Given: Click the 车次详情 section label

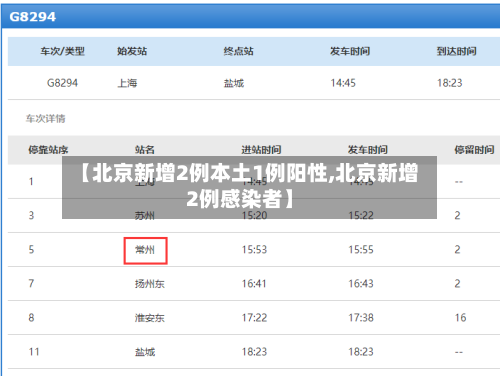Looking at the screenshot, I should 46,119.
